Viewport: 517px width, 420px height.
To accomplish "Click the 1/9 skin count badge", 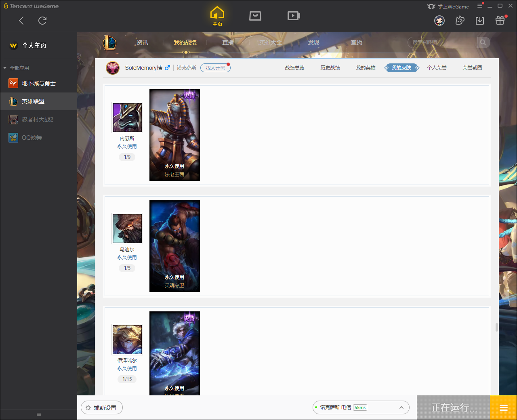I will (x=127, y=157).
